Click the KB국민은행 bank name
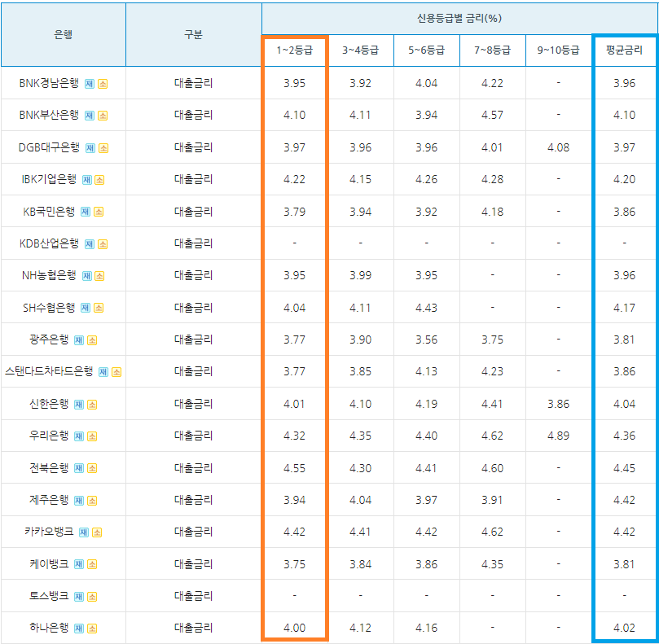This screenshot has width=659, height=644. pos(49,212)
